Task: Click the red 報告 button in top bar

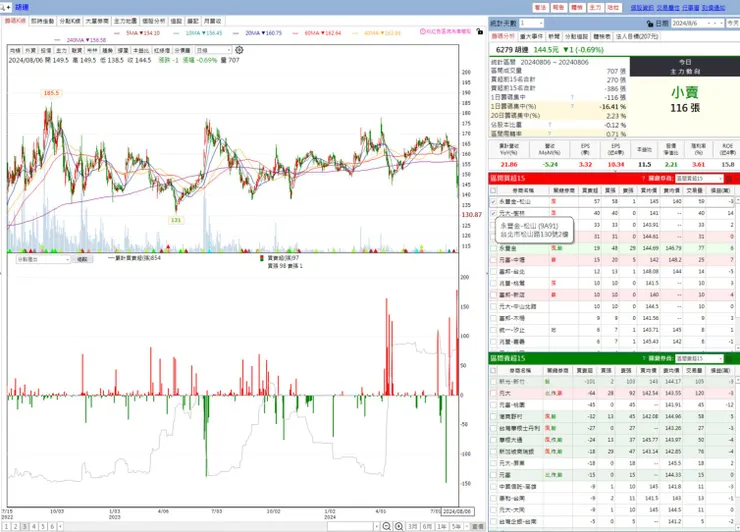Action: tap(559, 8)
